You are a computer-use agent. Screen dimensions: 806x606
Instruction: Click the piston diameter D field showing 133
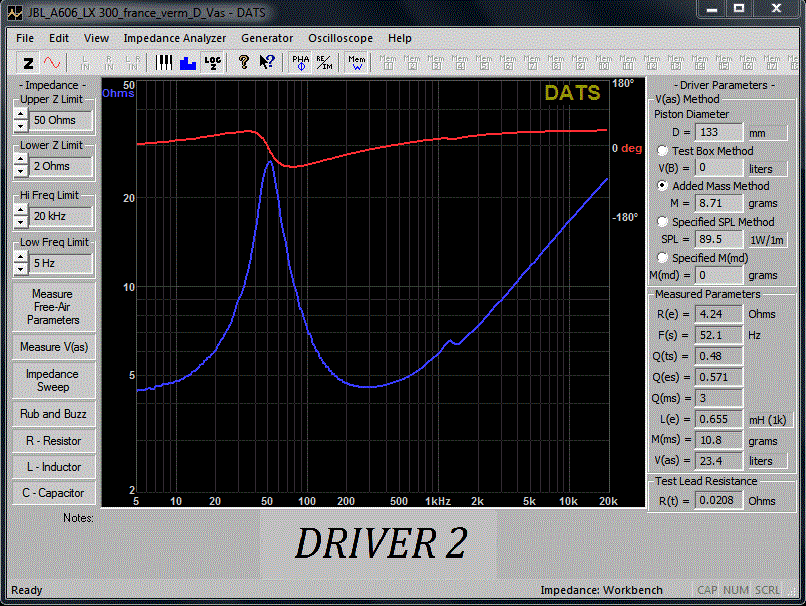(x=719, y=132)
